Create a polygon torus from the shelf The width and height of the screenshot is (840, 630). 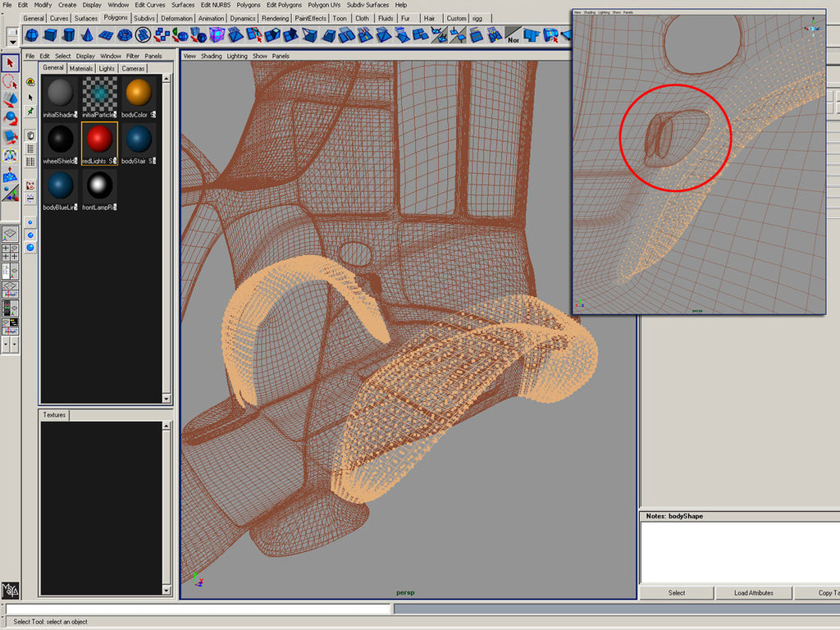click(125, 34)
